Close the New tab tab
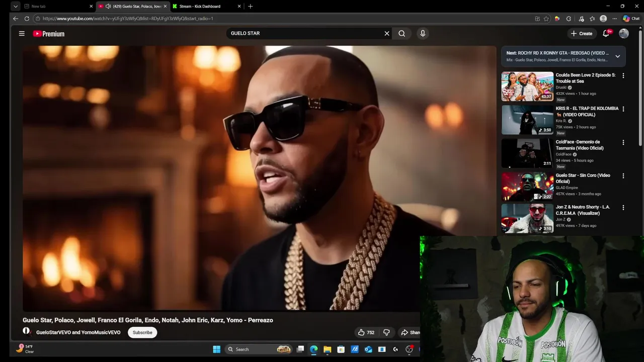The height and width of the screenshot is (362, 644). tap(91, 7)
